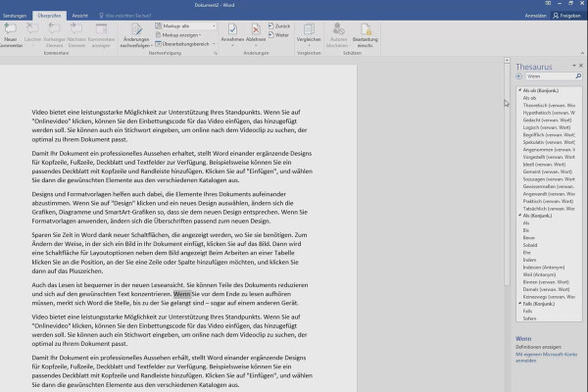This screenshot has width=588, height=392.
Task: Select 'Gedacht (verwan. Wort)'
Action: pyautogui.click(x=547, y=120)
